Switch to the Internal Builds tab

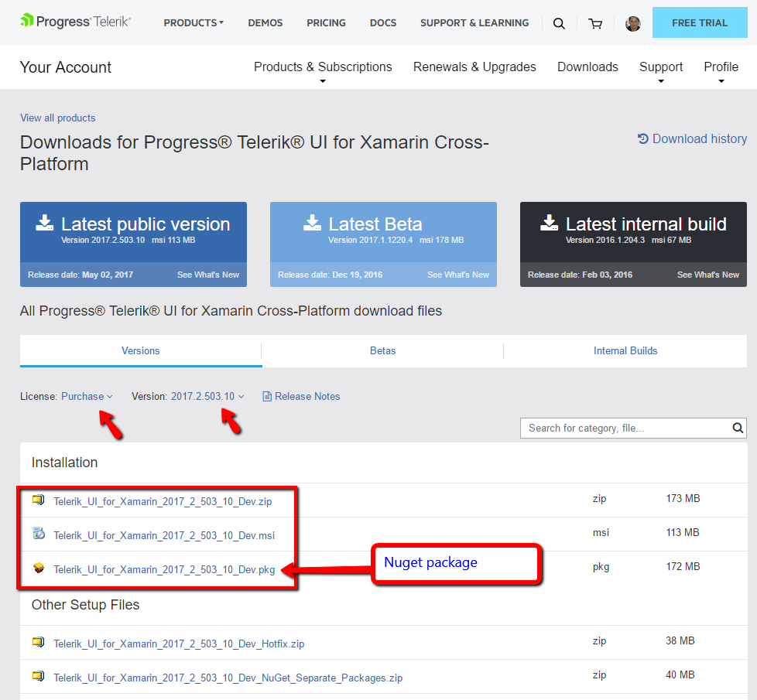click(x=625, y=350)
